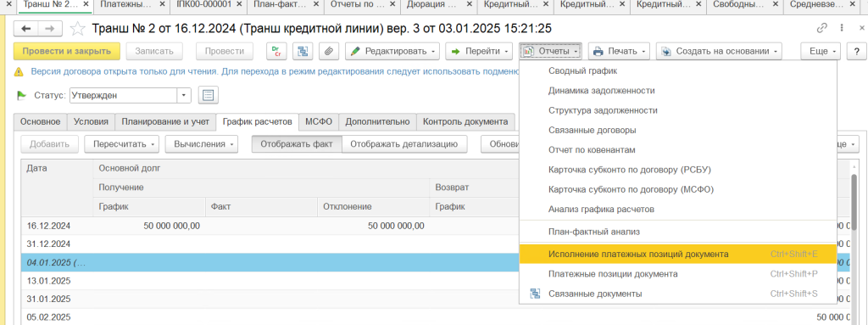Viewport: 868px width, 325px height.
Task: Click the Провести и закрыть button
Action: point(66,51)
